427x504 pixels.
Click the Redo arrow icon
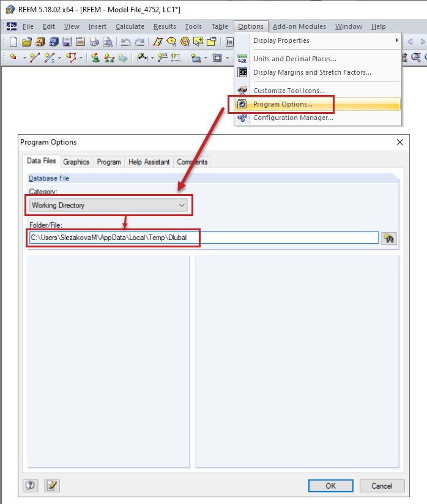click(x=139, y=42)
